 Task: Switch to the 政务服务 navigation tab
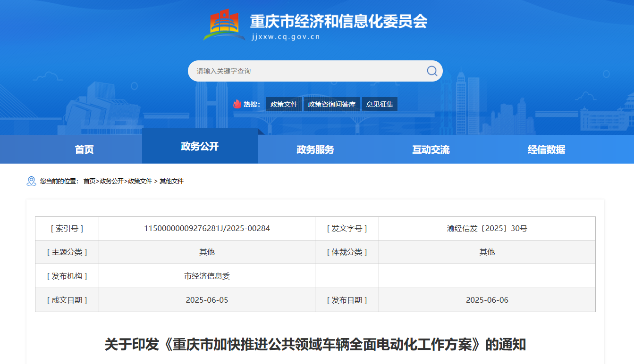coord(315,149)
